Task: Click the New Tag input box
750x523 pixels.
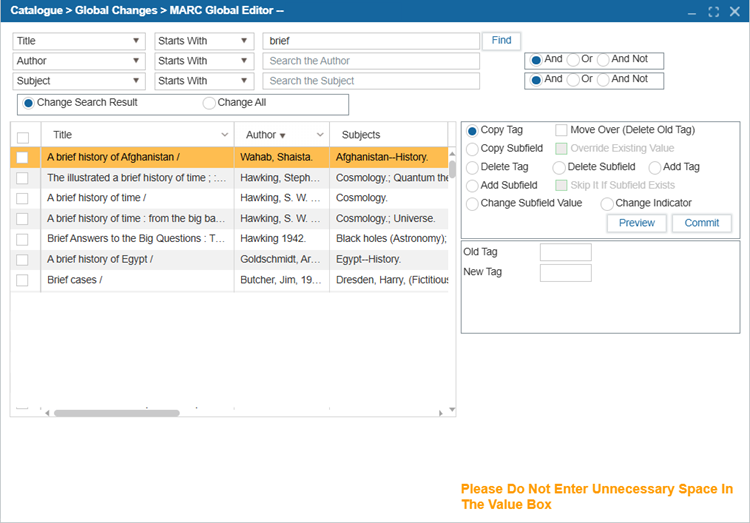Action: (565, 273)
